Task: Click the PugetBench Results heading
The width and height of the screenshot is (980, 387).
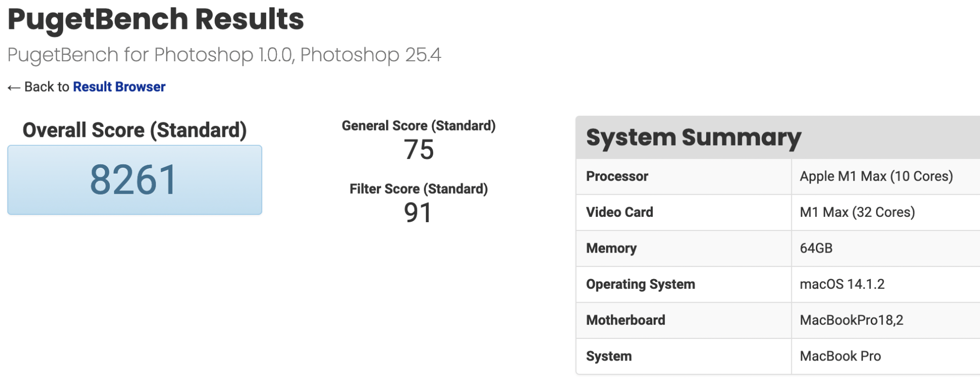Action: coord(156,20)
